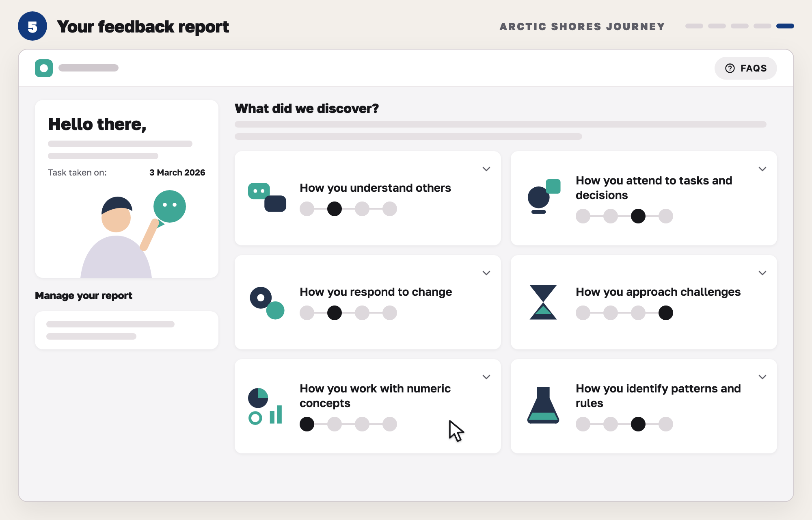Click the filled second dot under 'understand others'
The width and height of the screenshot is (812, 520).
(335, 209)
